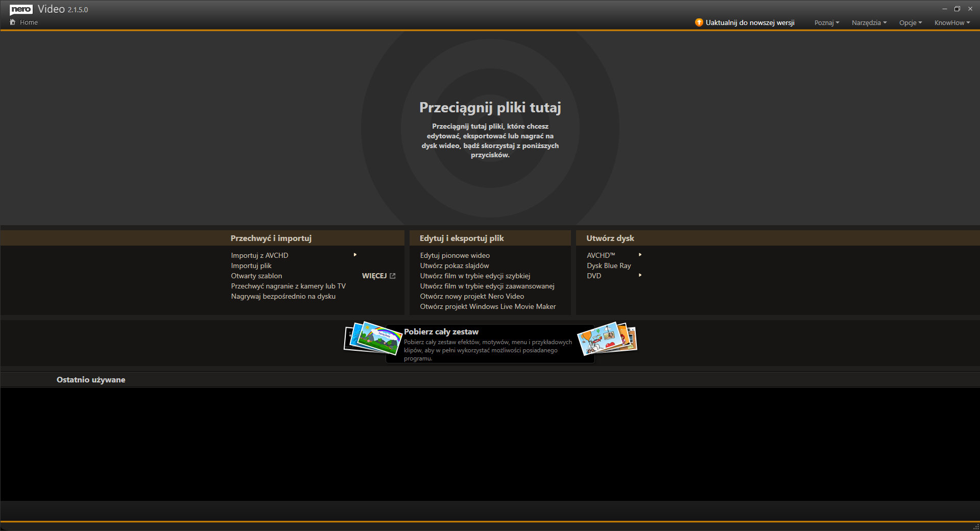Choose Otwarty szablon
Viewport: 980px width, 531px height.
(256, 276)
